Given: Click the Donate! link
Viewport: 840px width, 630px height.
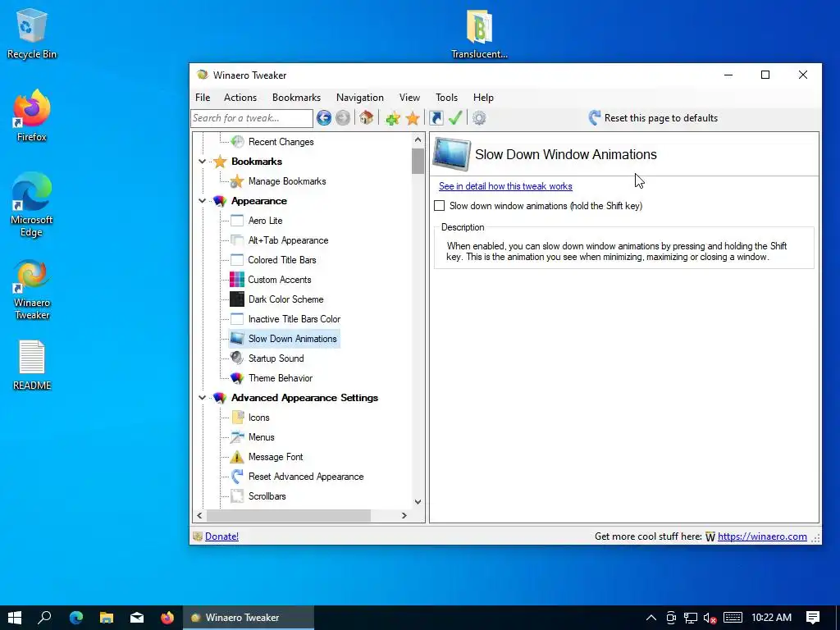Looking at the screenshot, I should [x=221, y=536].
